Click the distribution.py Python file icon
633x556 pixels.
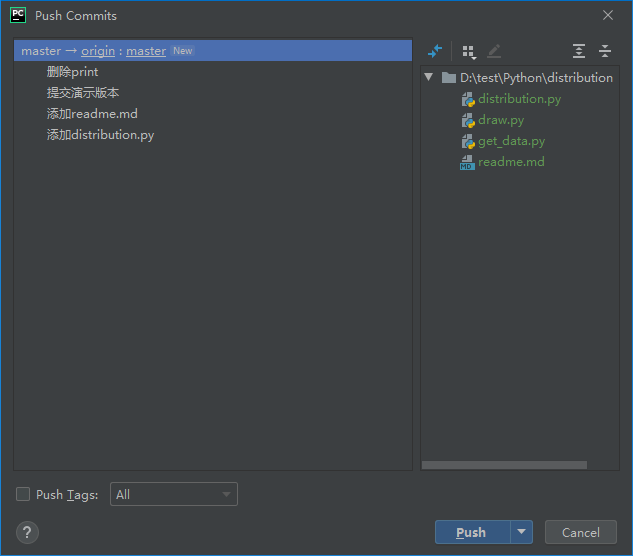click(x=467, y=99)
